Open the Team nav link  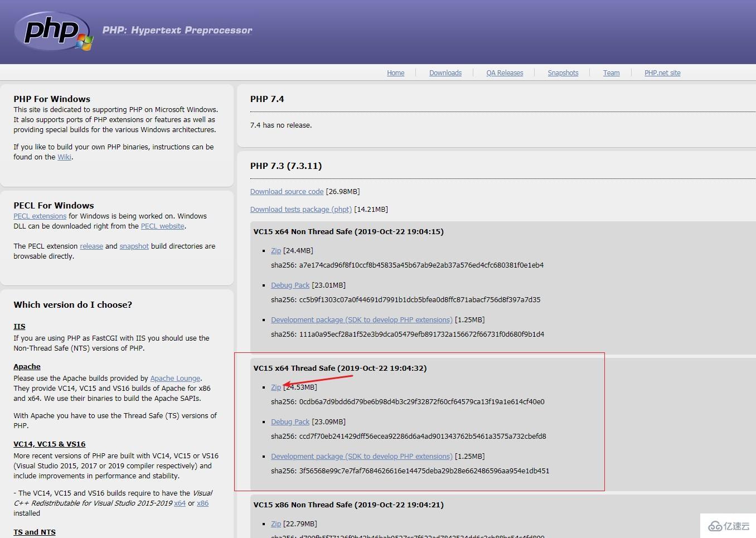(x=611, y=73)
